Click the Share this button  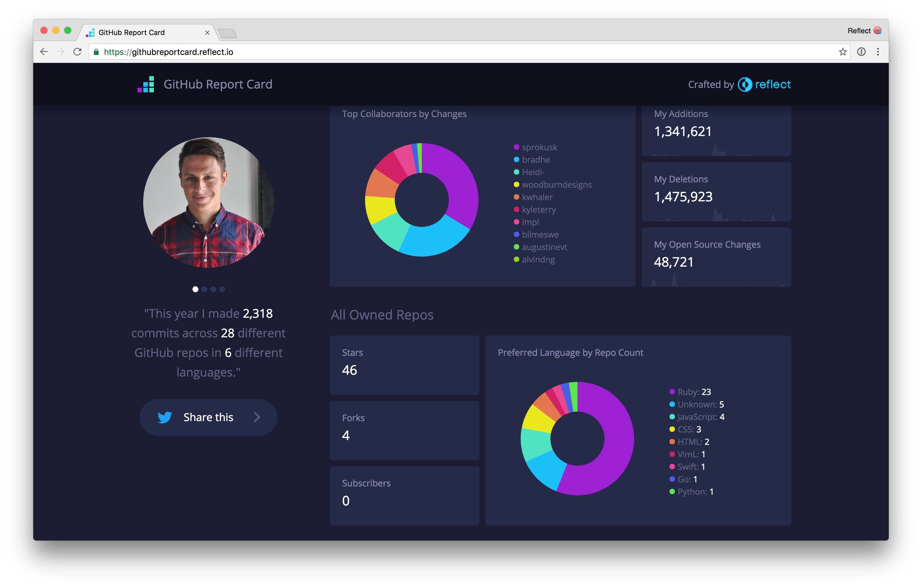(x=208, y=417)
